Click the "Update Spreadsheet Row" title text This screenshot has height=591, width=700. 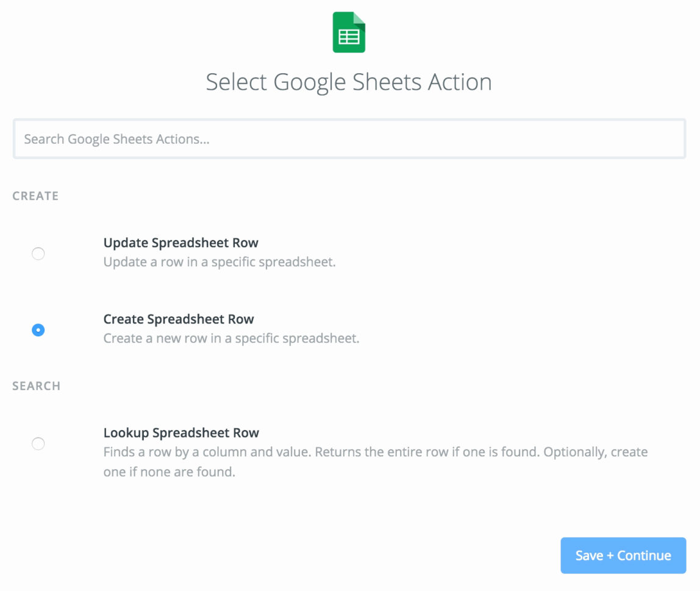pos(180,243)
